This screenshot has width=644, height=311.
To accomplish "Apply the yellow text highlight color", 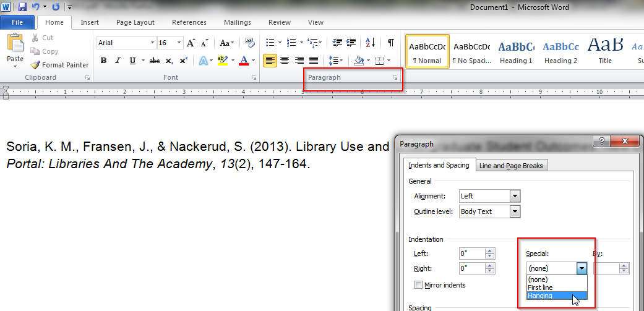I will click(x=223, y=61).
